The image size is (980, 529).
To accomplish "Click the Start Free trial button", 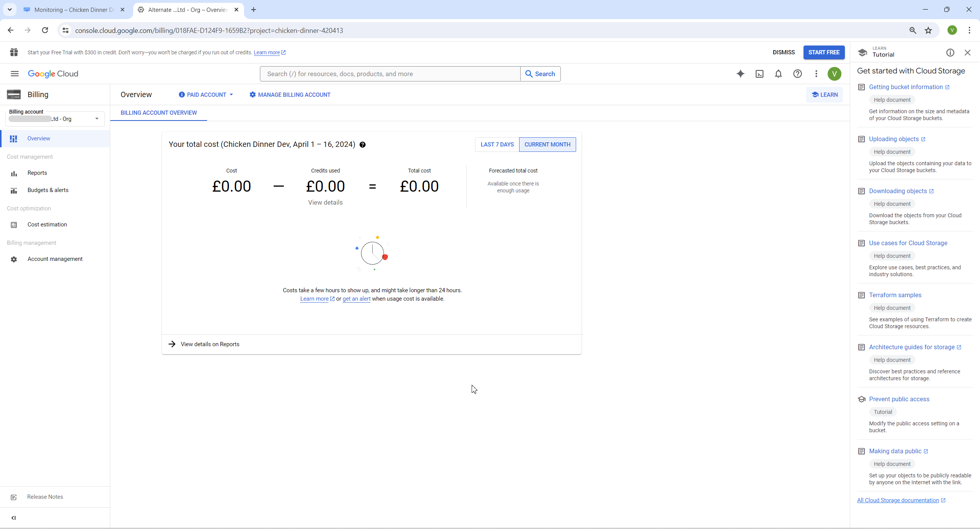I will 824,52.
